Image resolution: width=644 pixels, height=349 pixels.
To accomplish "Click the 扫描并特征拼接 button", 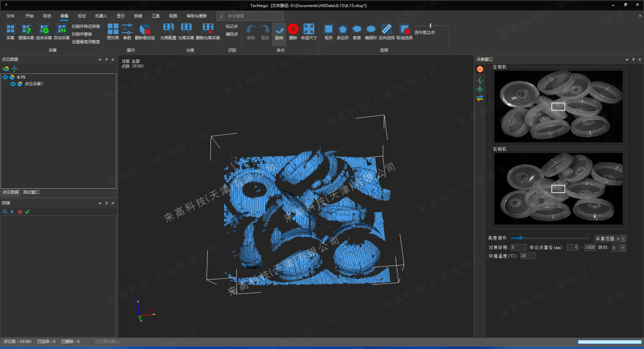I will click(x=86, y=26).
